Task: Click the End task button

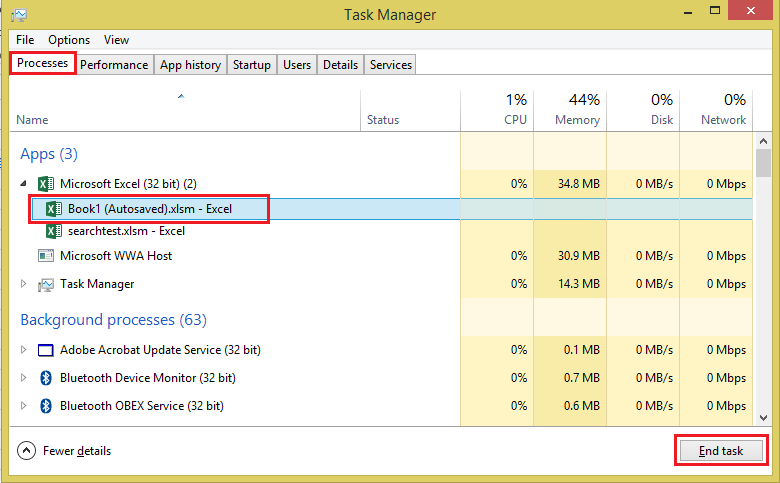Action: 721,451
